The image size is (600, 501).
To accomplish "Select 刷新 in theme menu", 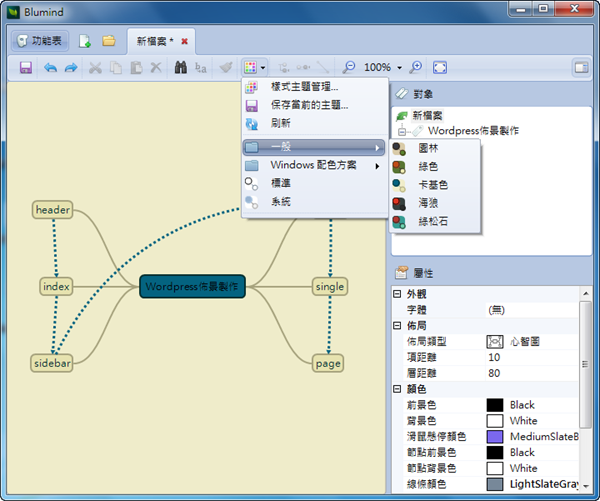I will [315, 123].
